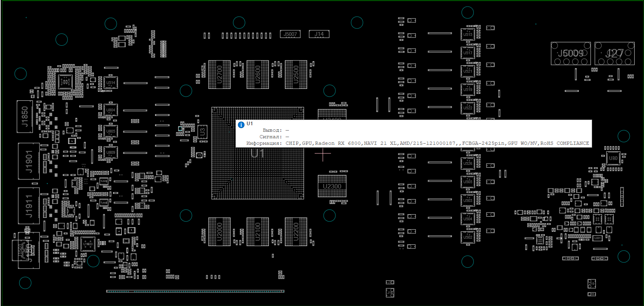
Task: Select memory chip U2500
Action: click(x=296, y=74)
